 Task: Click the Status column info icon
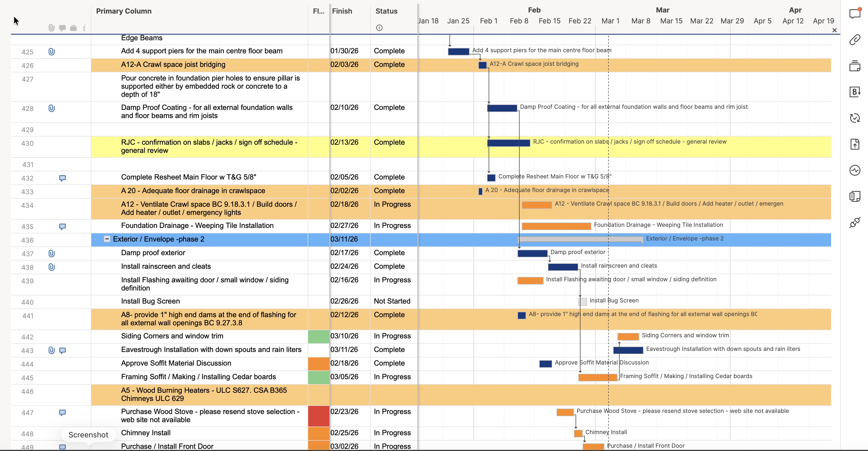tap(379, 28)
